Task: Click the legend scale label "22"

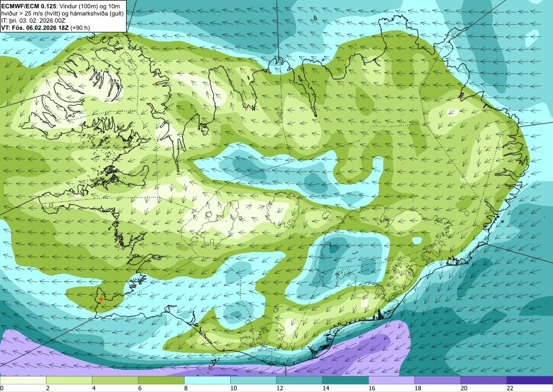Action: tap(510, 388)
